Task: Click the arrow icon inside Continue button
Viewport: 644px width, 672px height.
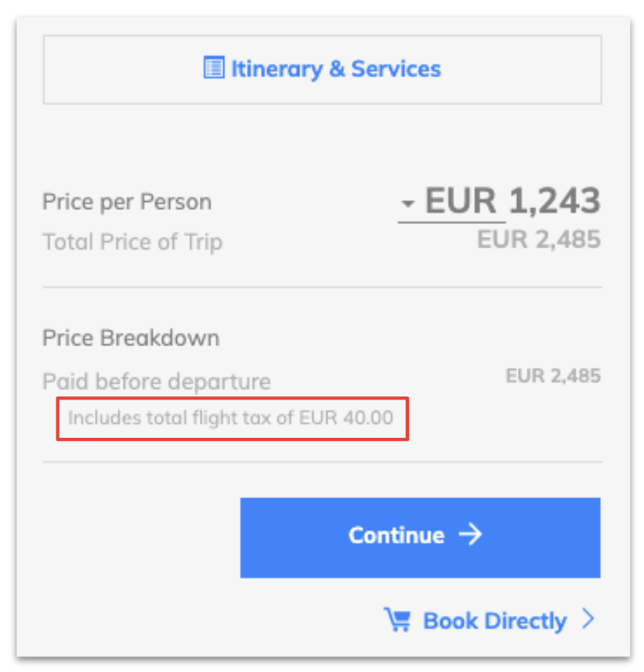Action: pyautogui.click(x=470, y=534)
